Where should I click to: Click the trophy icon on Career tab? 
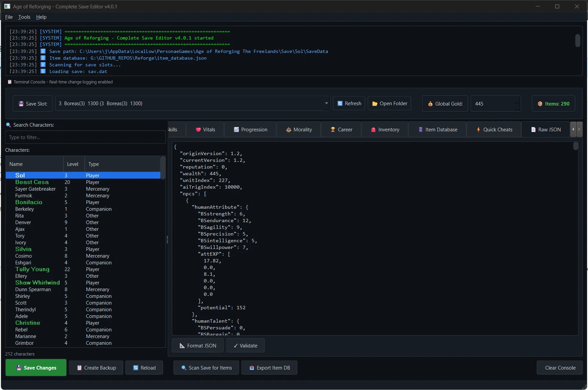(x=333, y=129)
